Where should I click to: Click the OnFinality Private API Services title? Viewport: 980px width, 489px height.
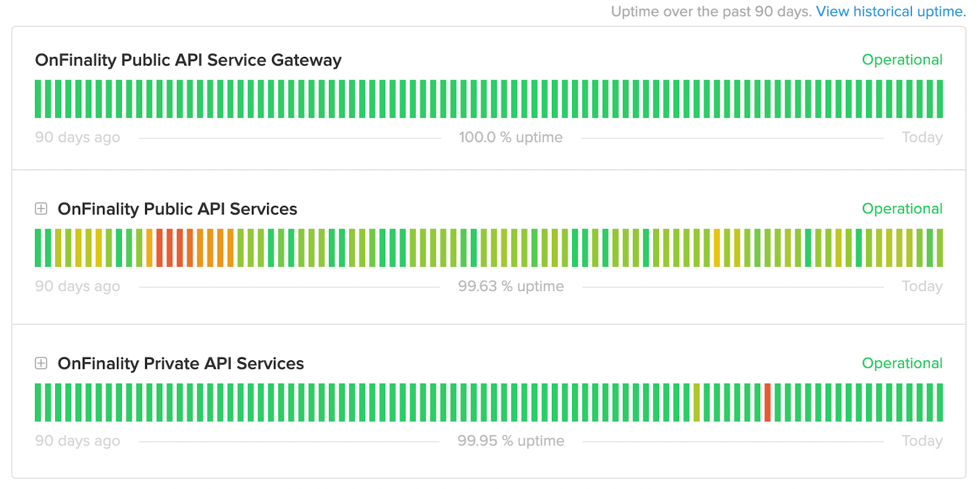coord(181,363)
